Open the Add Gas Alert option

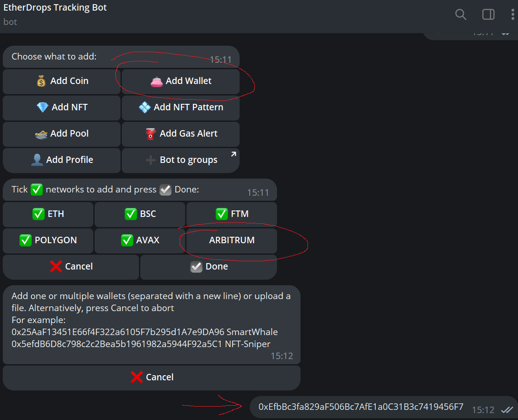181,134
